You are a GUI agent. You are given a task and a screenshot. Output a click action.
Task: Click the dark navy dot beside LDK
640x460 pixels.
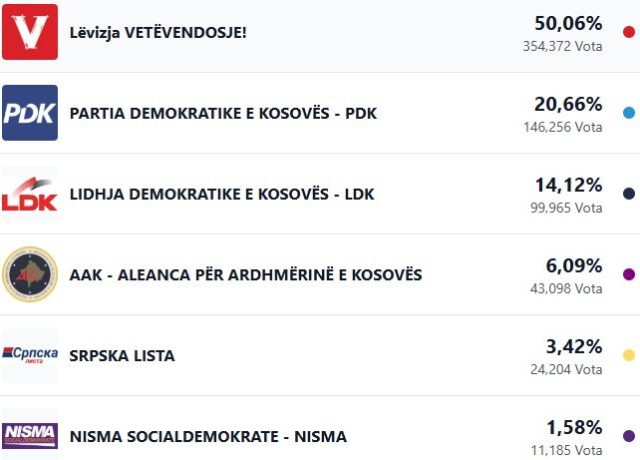click(x=628, y=194)
